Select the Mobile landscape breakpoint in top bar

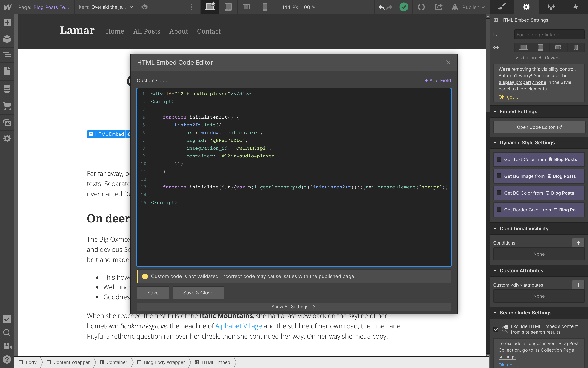click(x=247, y=7)
